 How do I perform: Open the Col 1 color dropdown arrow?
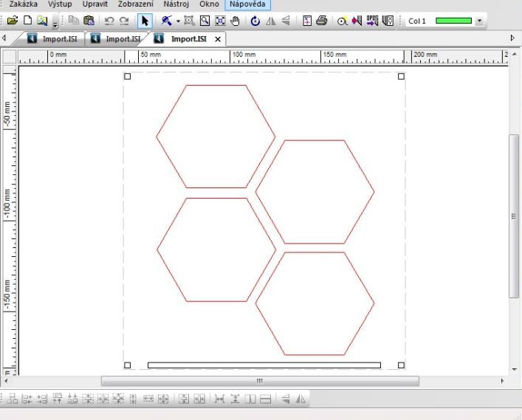pos(479,21)
